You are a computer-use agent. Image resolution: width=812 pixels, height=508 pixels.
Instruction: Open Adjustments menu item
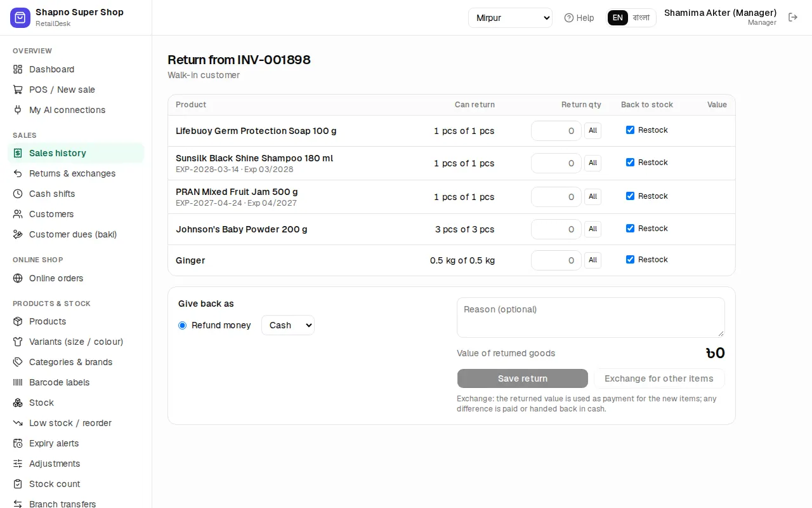pos(76,464)
